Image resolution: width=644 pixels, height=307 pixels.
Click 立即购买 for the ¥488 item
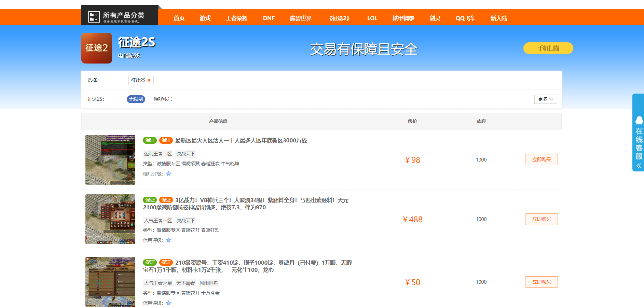click(541, 219)
